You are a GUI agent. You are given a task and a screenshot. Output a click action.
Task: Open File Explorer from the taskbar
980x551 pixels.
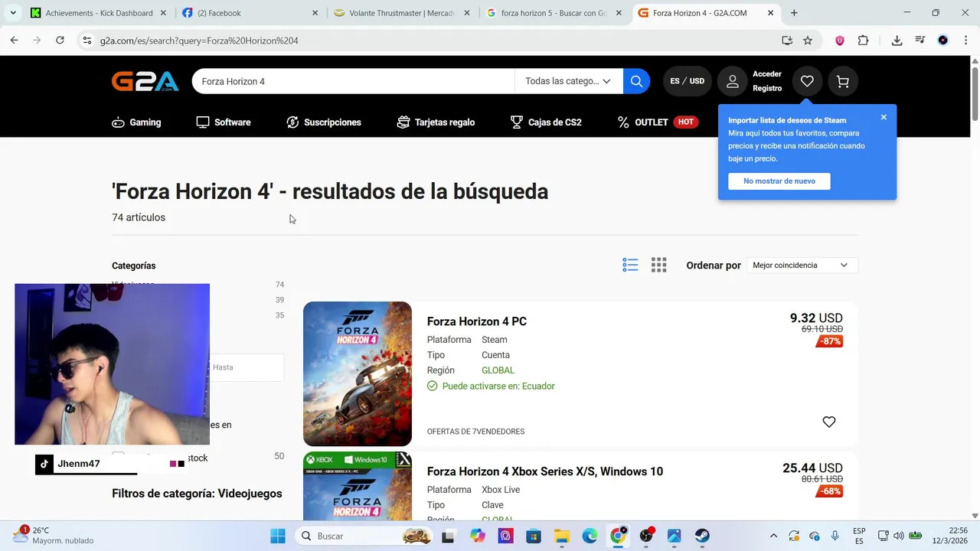(x=562, y=536)
